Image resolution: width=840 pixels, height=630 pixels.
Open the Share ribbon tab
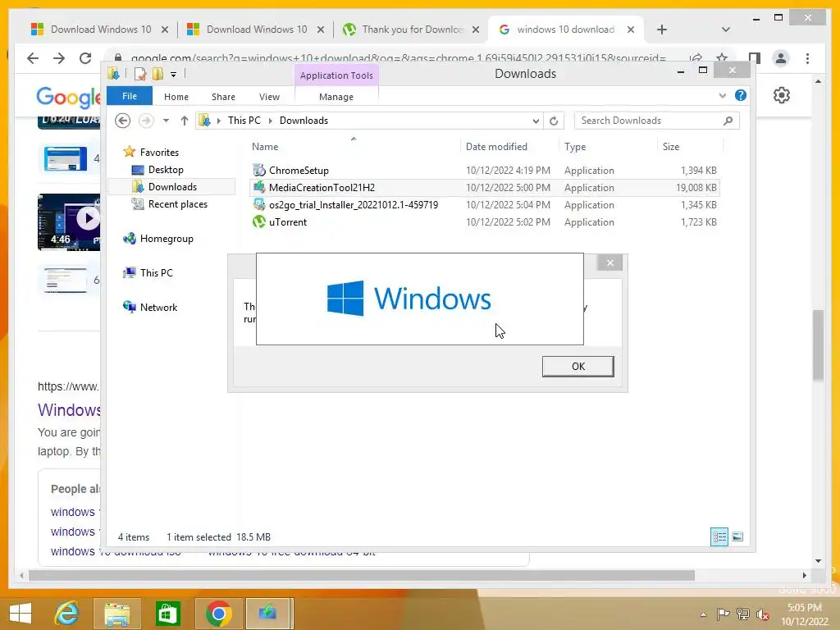223,97
